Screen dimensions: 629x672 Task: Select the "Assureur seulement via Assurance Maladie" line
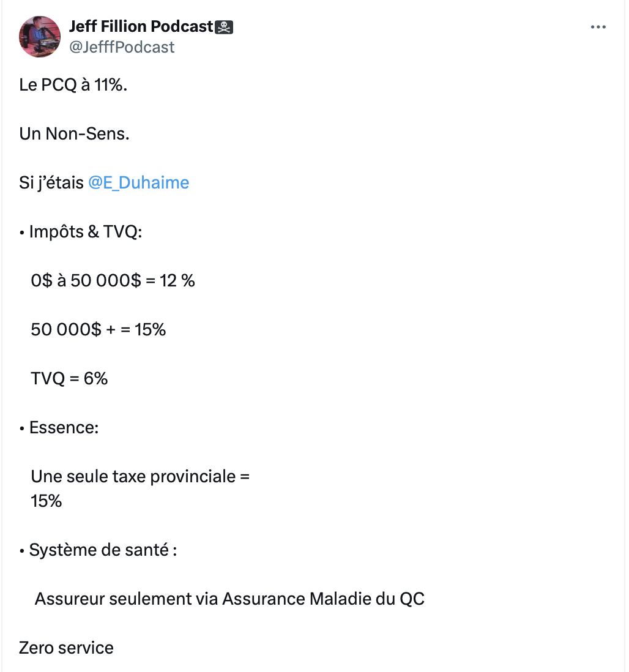(229, 599)
